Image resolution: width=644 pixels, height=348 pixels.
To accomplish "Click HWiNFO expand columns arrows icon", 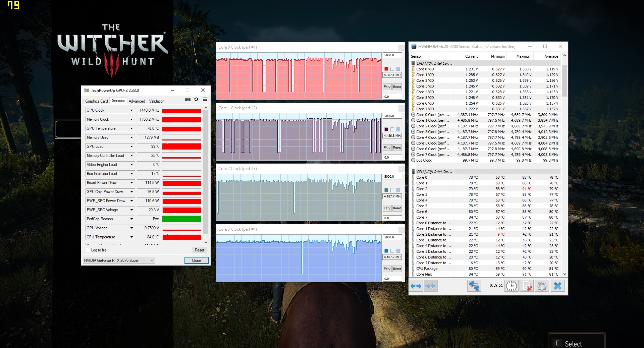I will tap(416, 286).
